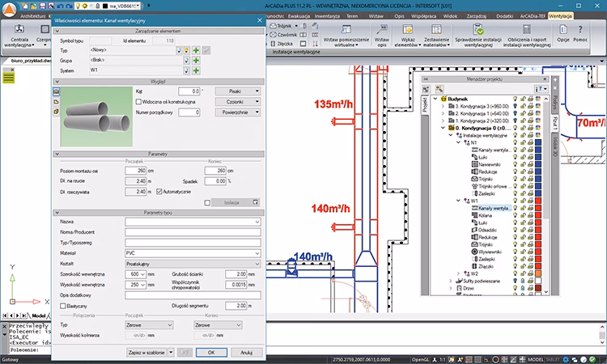This screenshot has height=364, width=607.
Task: Click the OK button
Action: (x=210, y=353)
